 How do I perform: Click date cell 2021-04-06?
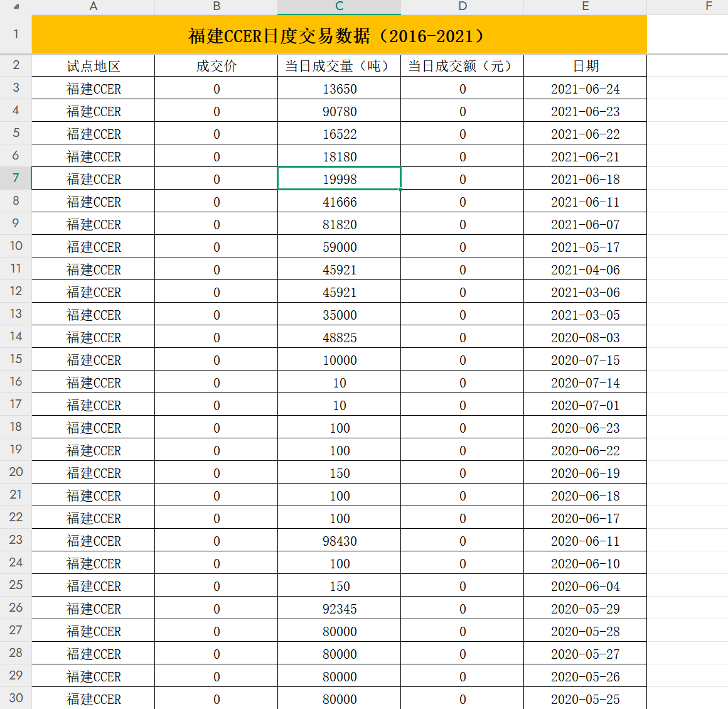[x=585, y=269]
